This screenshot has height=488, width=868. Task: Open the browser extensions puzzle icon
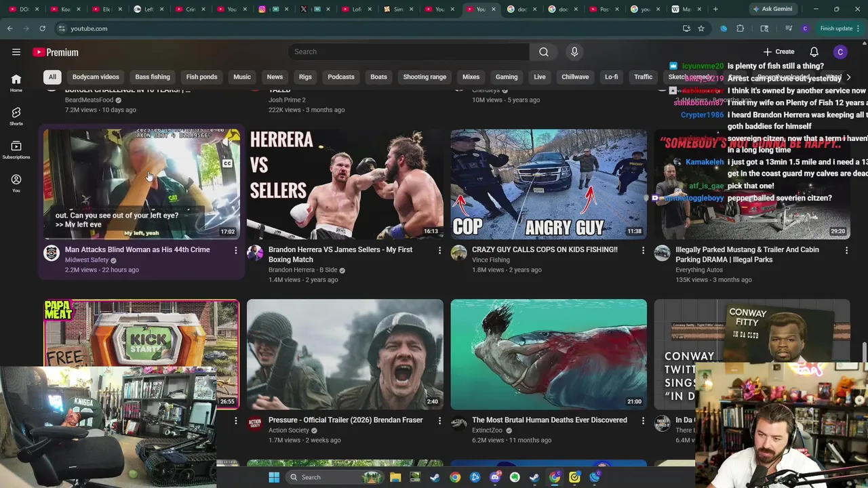(740, 28)
